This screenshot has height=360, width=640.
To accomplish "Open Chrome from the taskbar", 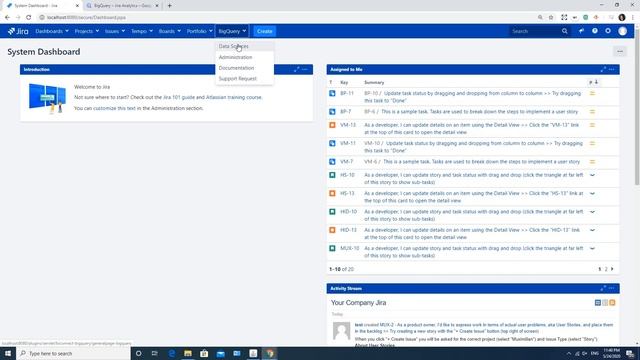I will click(x=270, y=353).
